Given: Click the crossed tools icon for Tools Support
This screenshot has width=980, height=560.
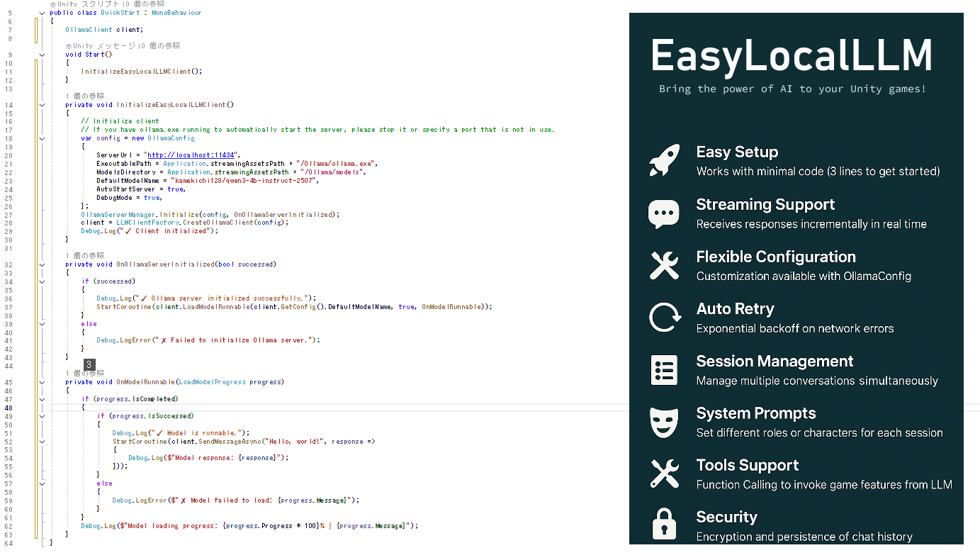Looking at the screenshot, I should (664, 474).
